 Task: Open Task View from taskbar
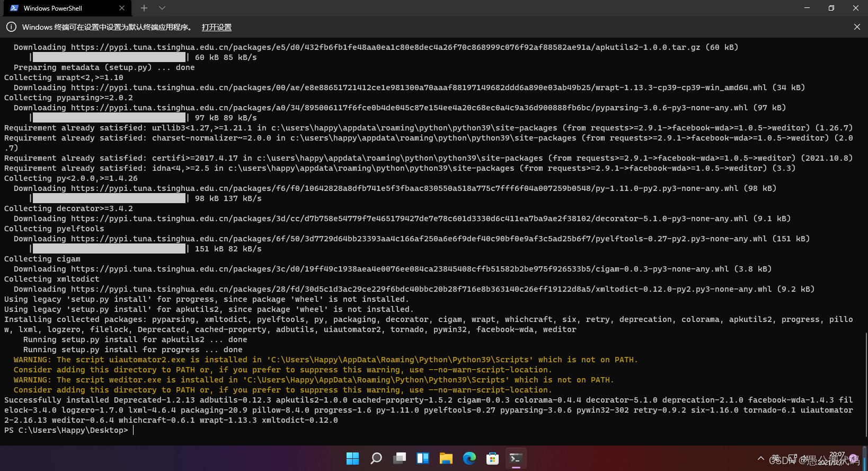(x=400, y=458)
